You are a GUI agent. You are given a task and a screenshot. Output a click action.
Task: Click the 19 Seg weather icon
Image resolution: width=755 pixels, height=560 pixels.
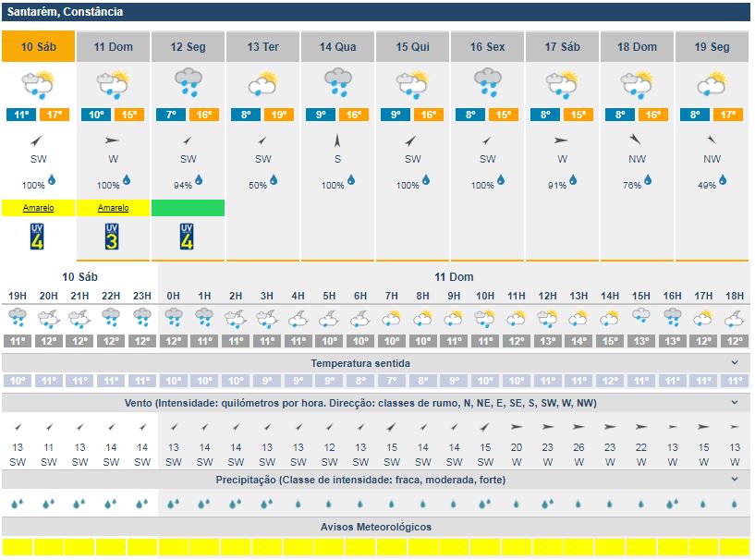(712, 84)
